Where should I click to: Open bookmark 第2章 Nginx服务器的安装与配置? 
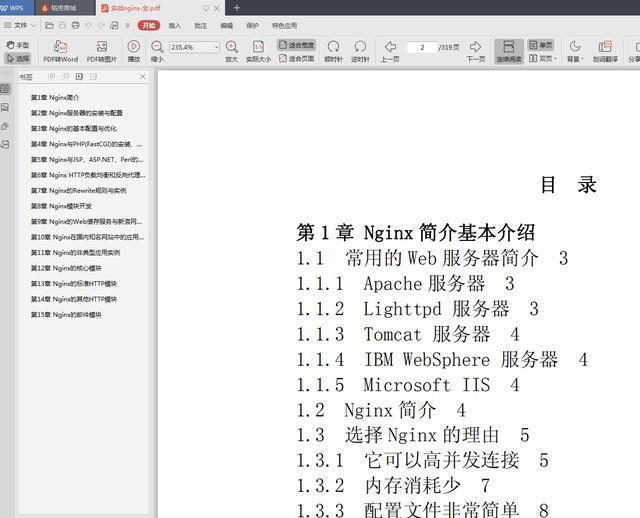pyautogui.click(x=77, y=113)
